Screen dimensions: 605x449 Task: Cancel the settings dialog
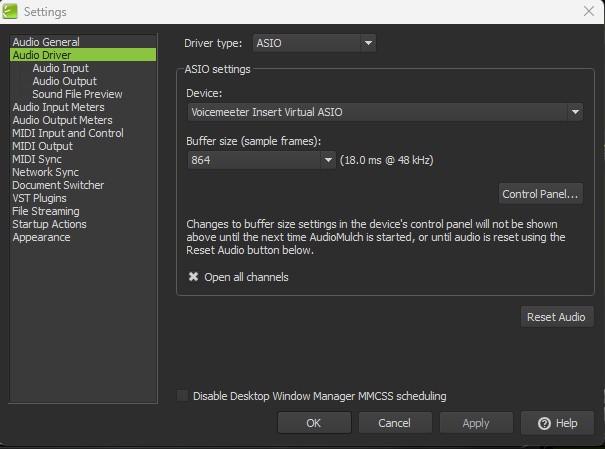(x=395, y=423)
